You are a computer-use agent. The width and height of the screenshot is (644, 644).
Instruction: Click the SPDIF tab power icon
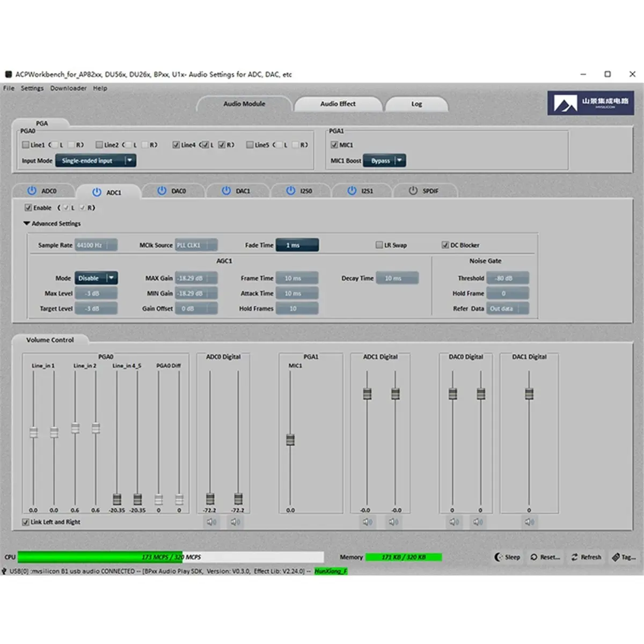(413, 191)
